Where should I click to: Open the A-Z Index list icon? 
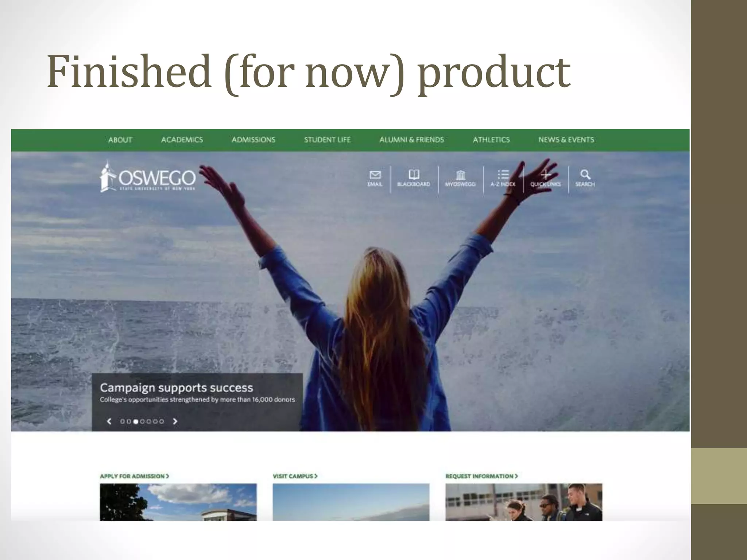(x=503, y=175)
